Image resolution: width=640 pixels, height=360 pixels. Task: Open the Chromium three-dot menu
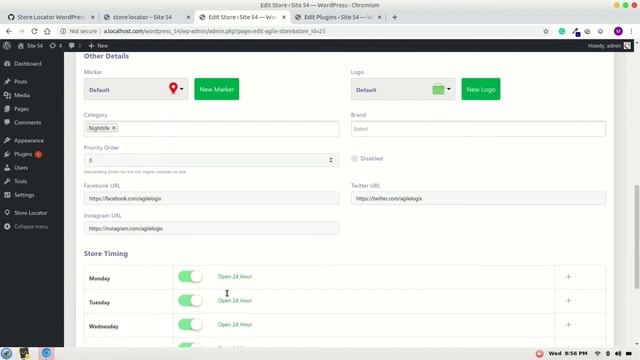coord(631,31)
